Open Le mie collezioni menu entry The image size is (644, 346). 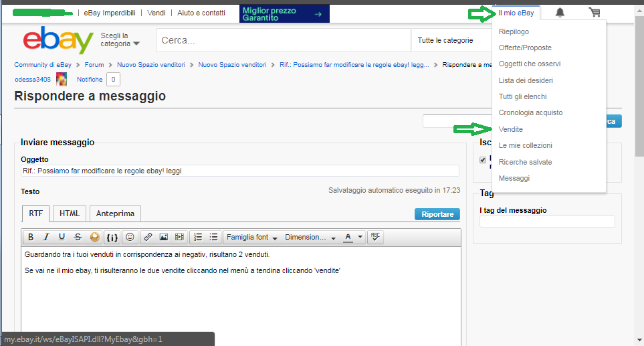click(x=526, y=145)
